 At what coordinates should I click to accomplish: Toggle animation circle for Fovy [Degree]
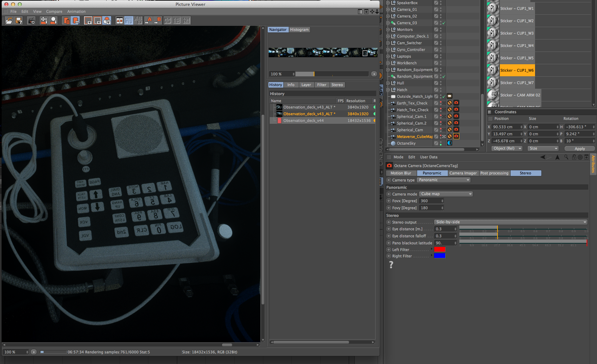point(389,208)
